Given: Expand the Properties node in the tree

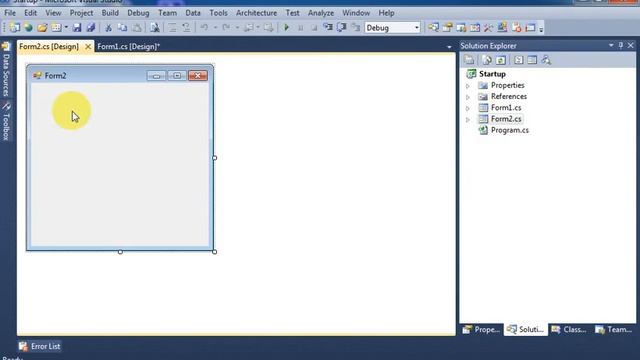Looking at the screenshot, I should 468,86.
